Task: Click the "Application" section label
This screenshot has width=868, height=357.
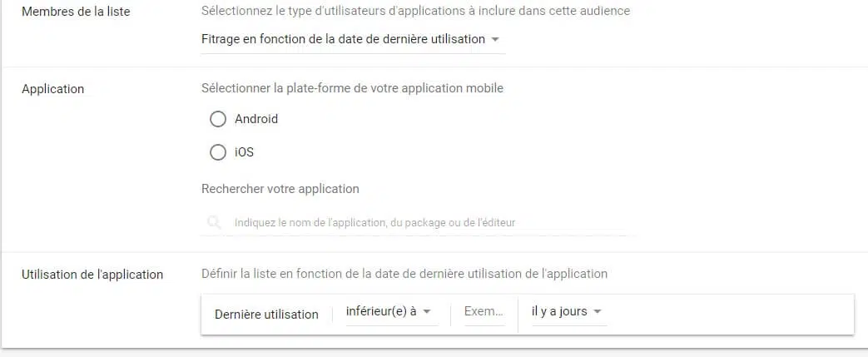Action: pyautogui.click(x=53, y=89)
